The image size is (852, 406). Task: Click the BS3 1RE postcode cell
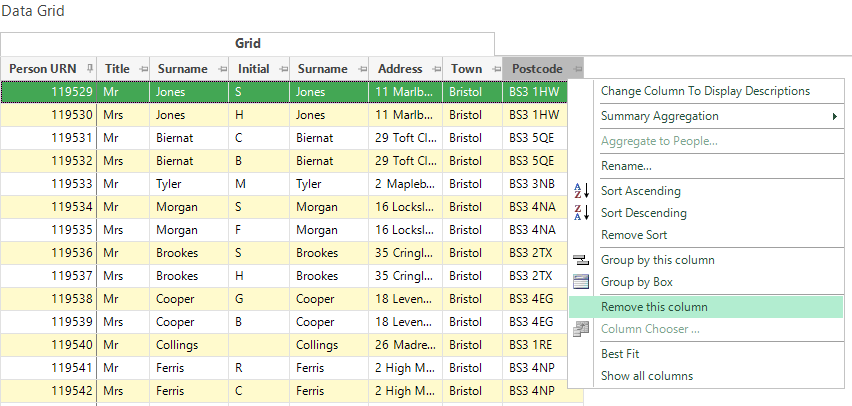535,345
